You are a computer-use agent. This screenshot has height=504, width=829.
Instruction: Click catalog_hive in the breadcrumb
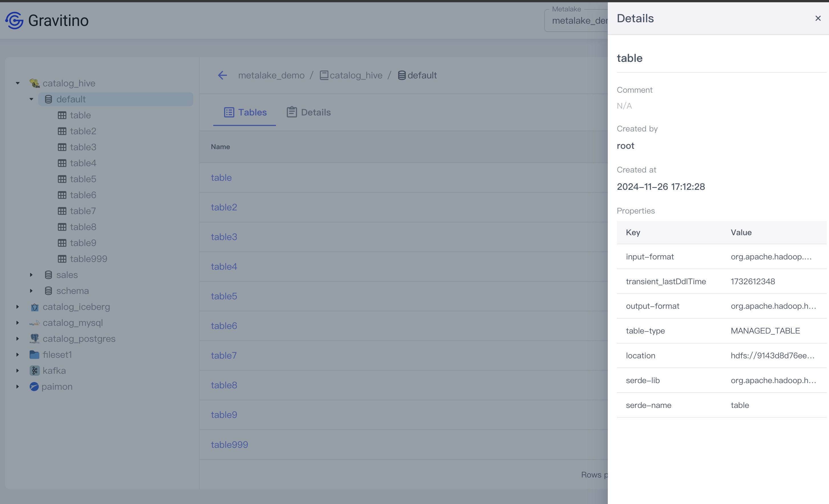click(355, 75)
